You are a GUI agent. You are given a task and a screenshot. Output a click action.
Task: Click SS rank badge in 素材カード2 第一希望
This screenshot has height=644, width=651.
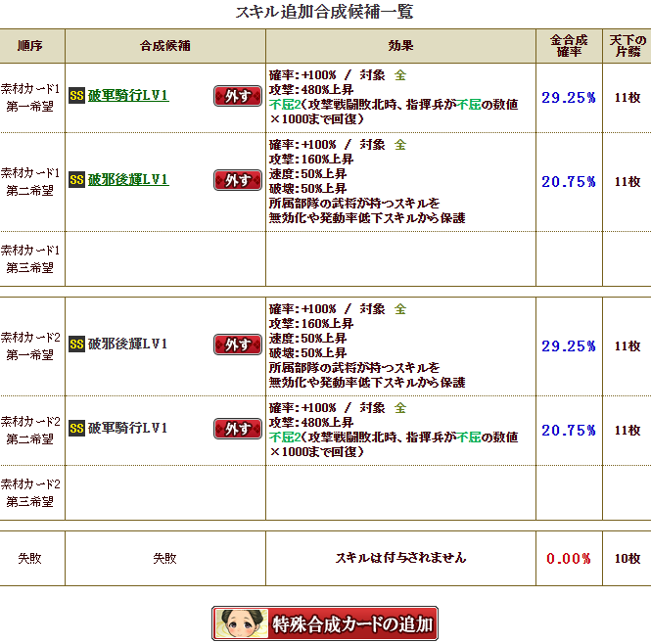pyautogui.click(x=76, y=345)
